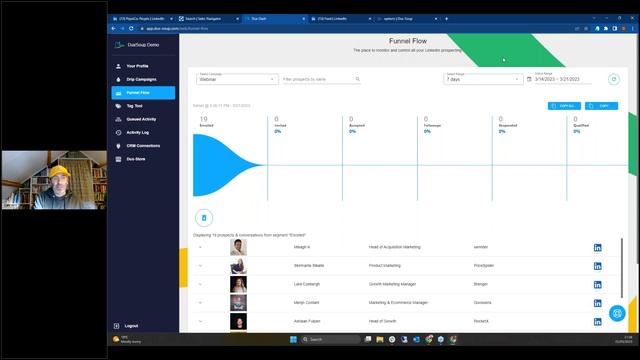
Task: Open Activity Log in the sidebar
Action: point(143,132)
